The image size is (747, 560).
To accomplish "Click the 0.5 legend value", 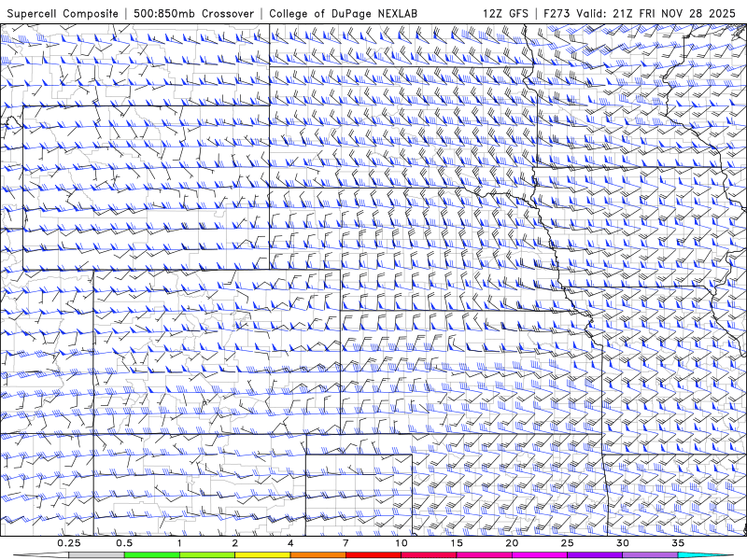I will 124,543.
